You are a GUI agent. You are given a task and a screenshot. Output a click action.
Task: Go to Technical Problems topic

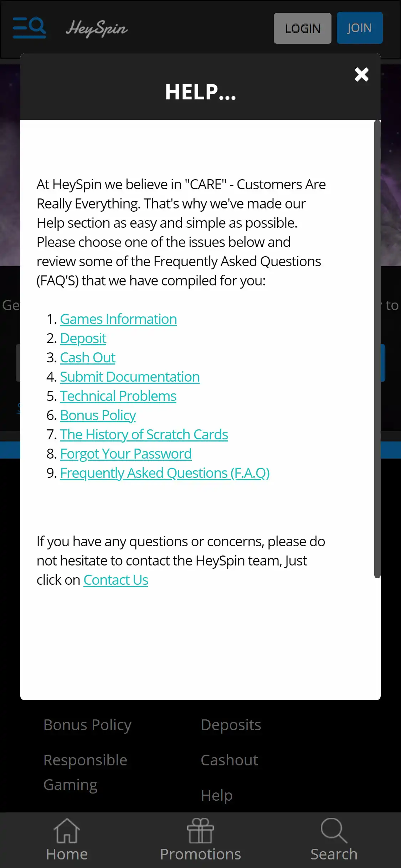point(118,396)
